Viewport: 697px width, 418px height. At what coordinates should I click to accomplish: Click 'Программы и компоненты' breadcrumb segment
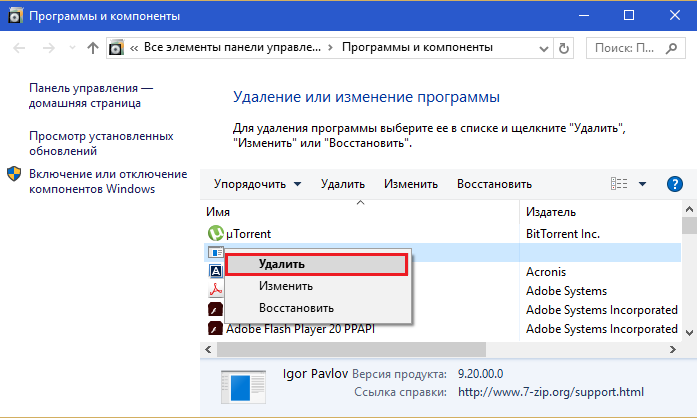point(417,47)
